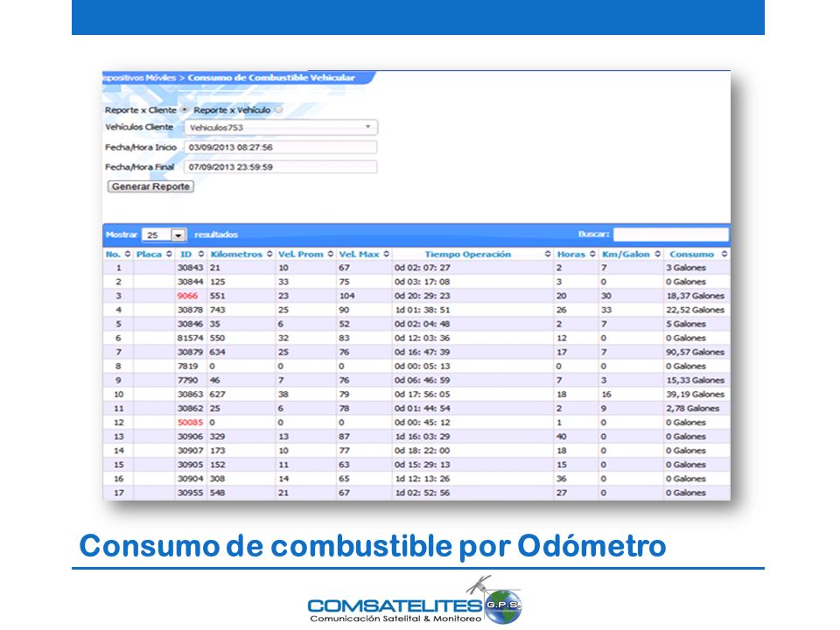
Task: Click ID 7819 in row 8
Action: click(187, 367)
